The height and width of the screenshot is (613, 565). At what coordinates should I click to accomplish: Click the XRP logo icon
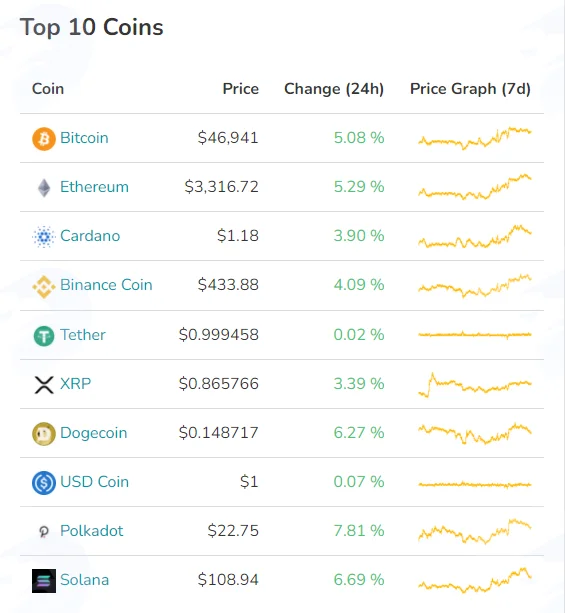pos(44,385)
